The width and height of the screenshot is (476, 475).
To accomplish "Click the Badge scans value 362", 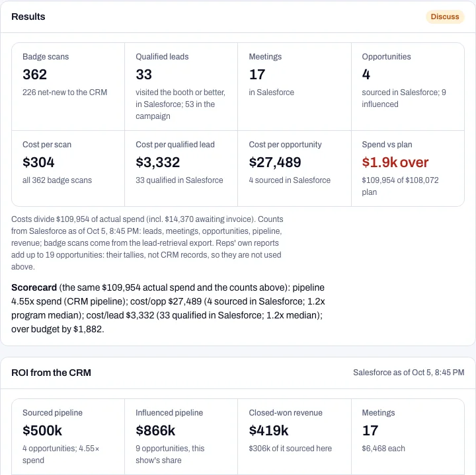I will [34, 75].
